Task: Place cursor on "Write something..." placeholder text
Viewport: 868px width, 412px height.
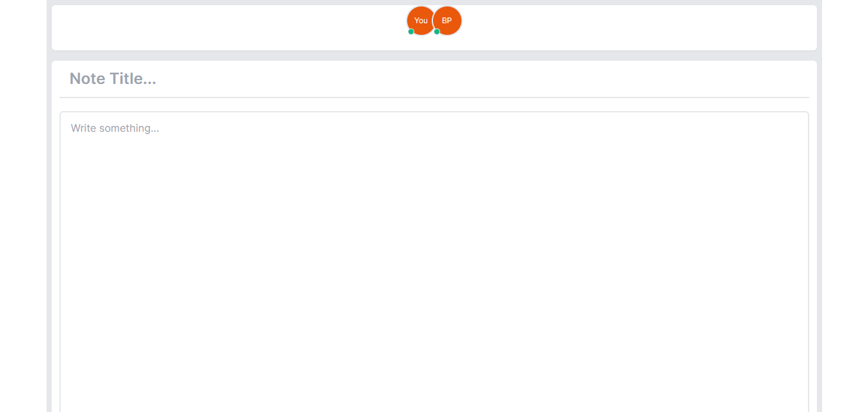Action: pos(115,128)
